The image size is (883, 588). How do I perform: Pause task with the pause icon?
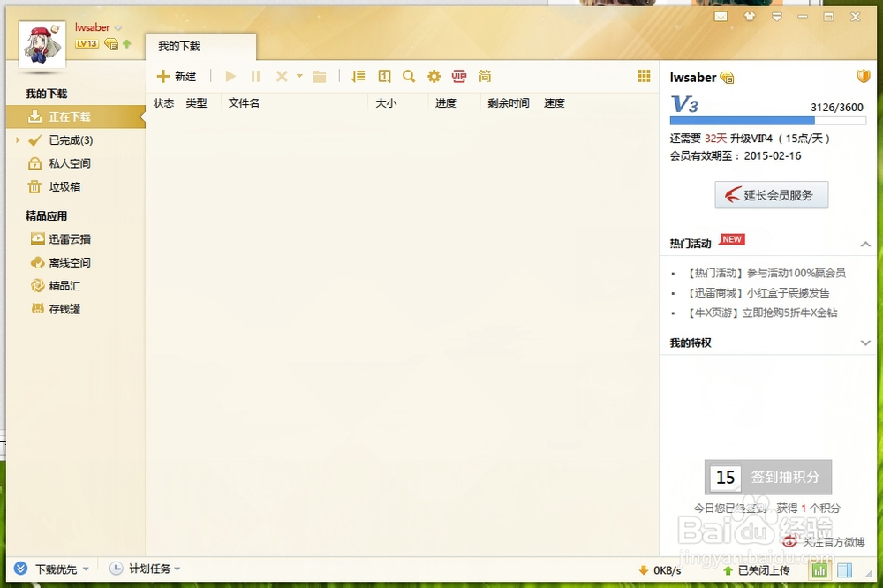click(x=256, y=76)
